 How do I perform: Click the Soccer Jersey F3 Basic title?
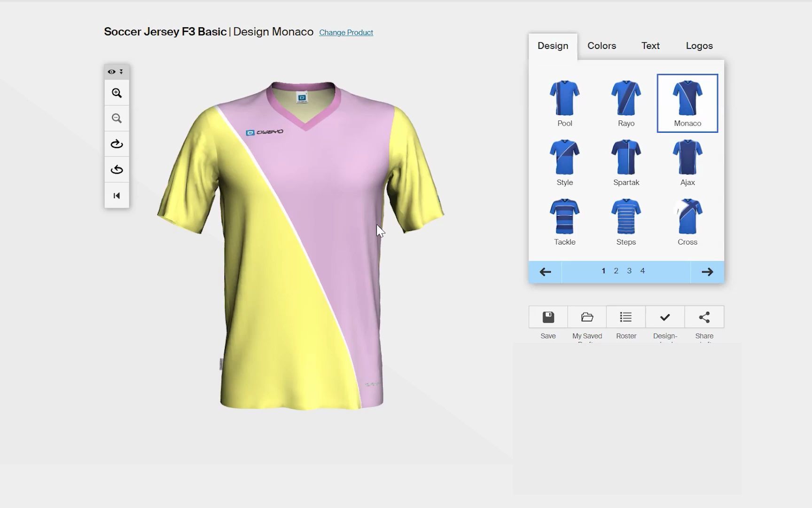165,32
